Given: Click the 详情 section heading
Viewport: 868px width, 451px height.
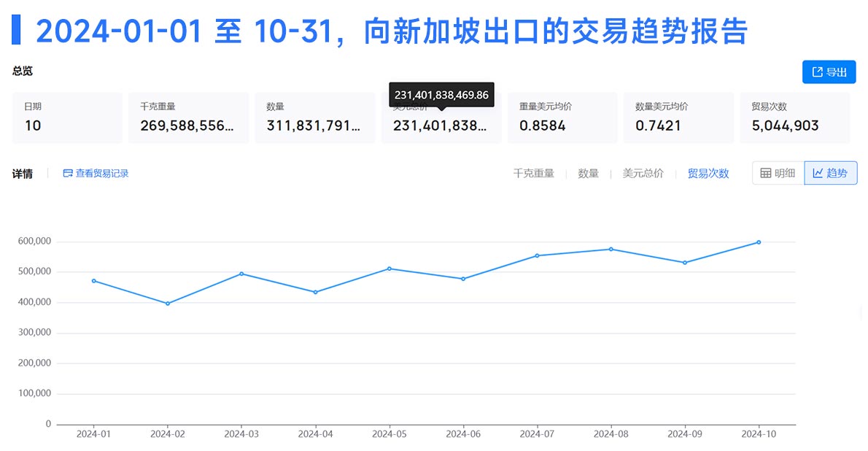Looking at the screenshot, I should (x=23, y=174).
